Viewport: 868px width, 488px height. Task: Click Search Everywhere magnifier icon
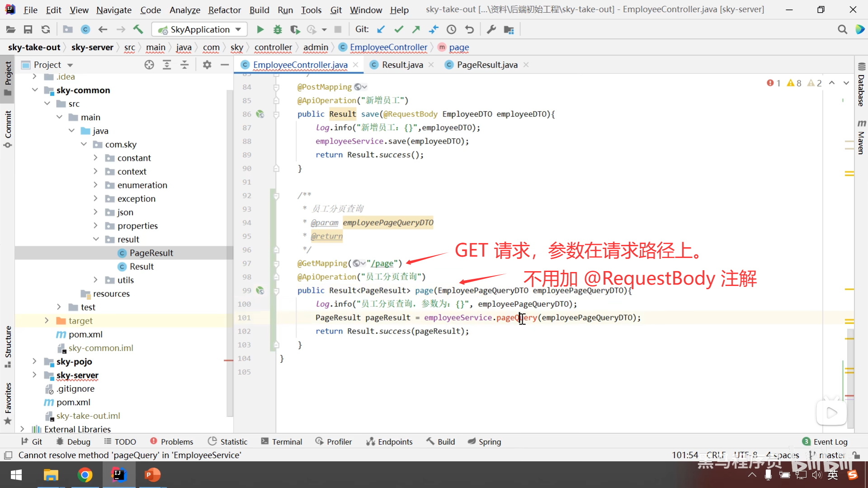(x=842, y=29)
